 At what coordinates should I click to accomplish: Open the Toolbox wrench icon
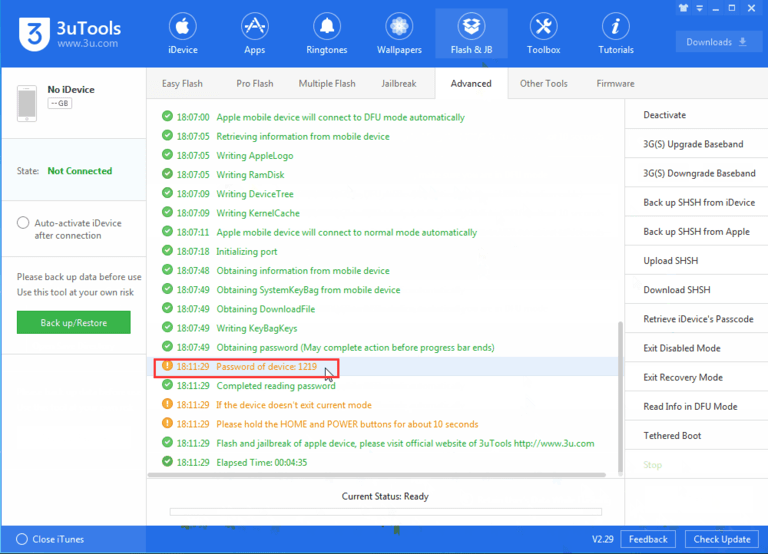[x=544, y=27]
